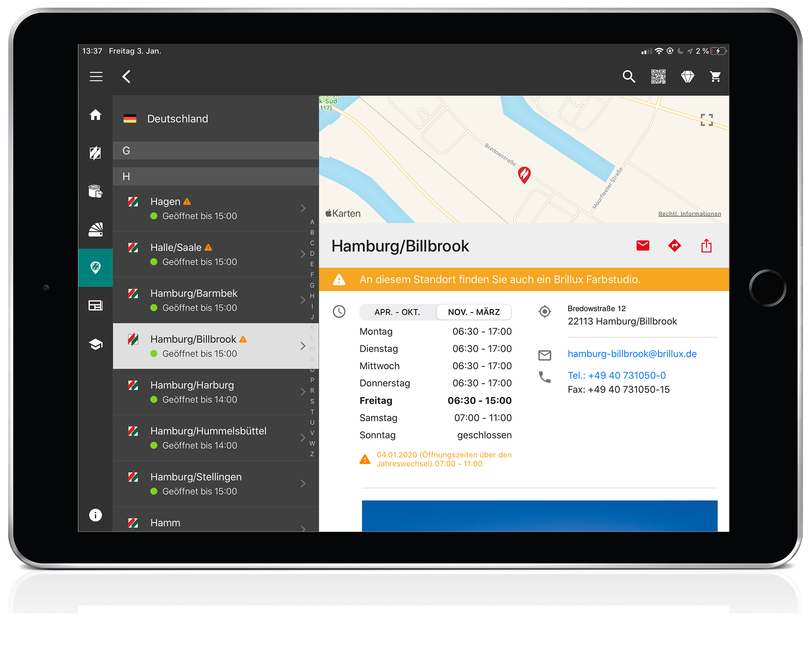The width and height of the screenshot is (812, 650).
Task: Expand map to fullscreen
Action: pos(706,120)
